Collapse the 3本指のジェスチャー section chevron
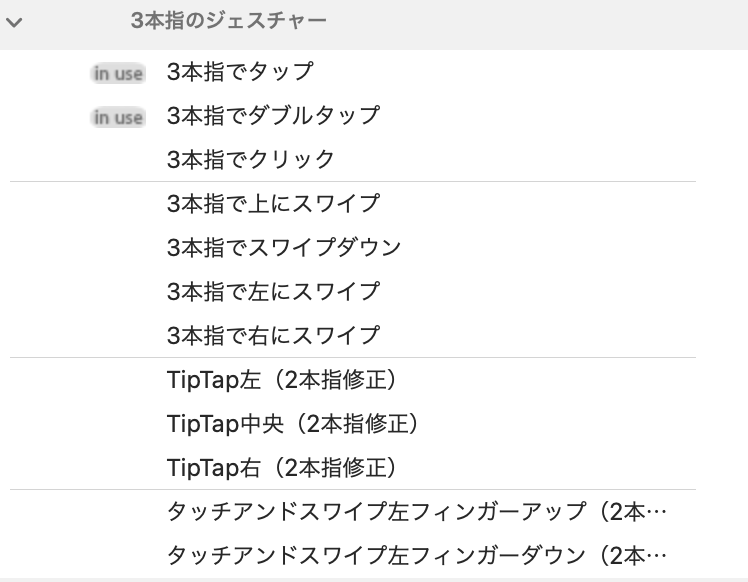 tap(14, 22)
